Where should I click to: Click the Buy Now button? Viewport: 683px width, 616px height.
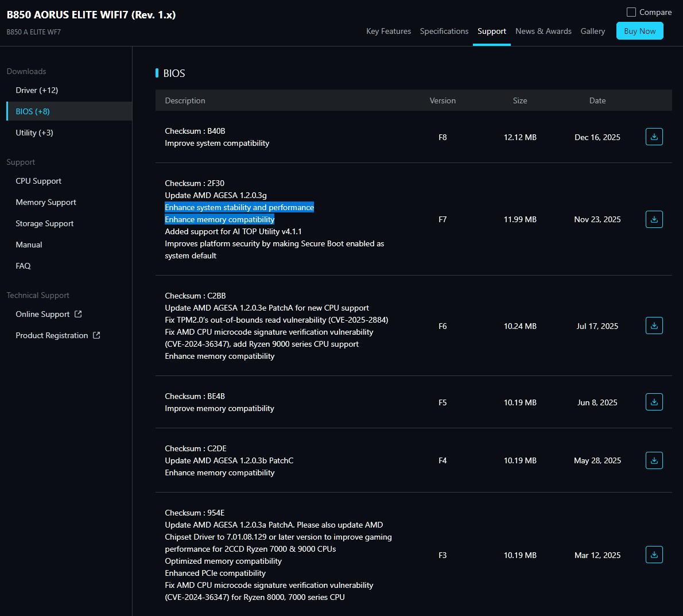(x=639, y=31)
